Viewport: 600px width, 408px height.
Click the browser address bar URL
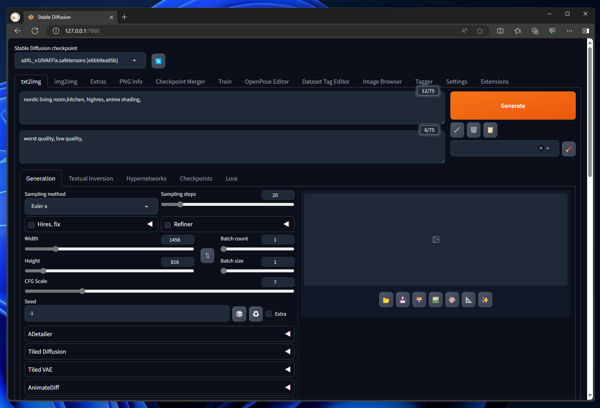point(82,31)
